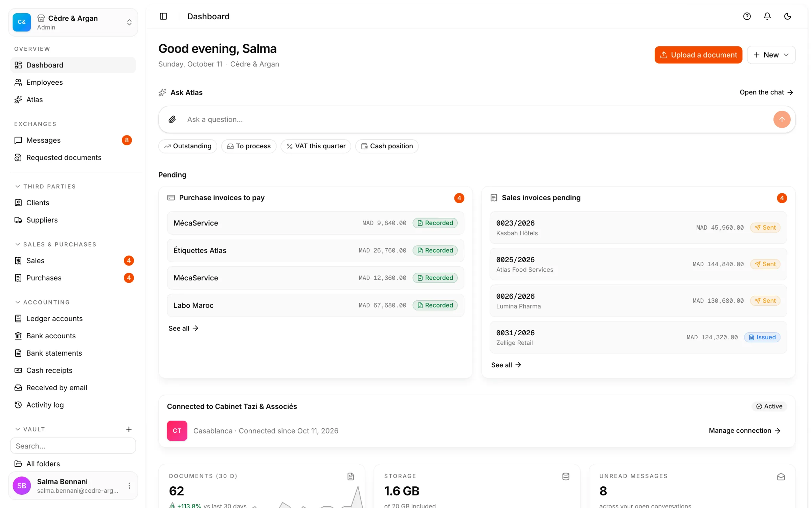Open invoice 0031/2026 Zellige Retail

coord(638,337)
